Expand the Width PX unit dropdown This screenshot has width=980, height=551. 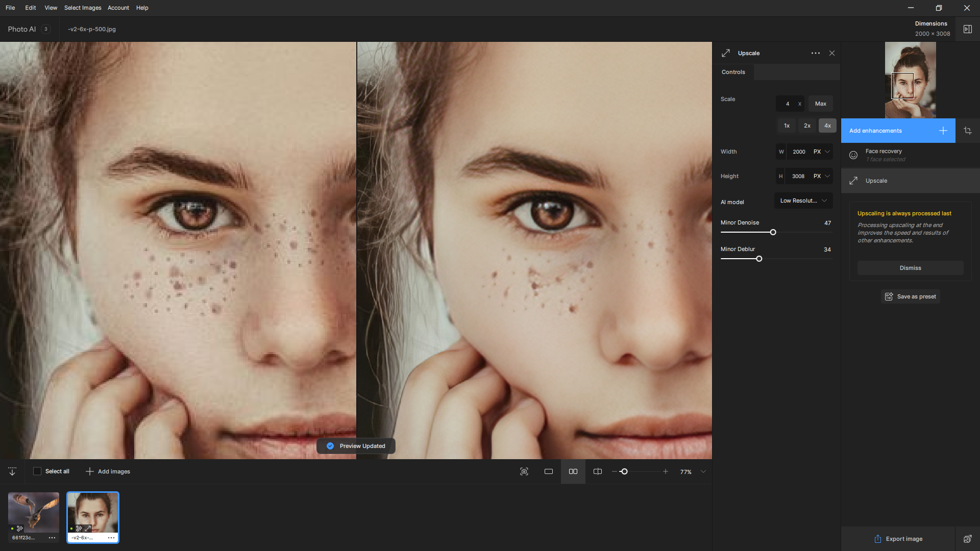pos(822,152)
